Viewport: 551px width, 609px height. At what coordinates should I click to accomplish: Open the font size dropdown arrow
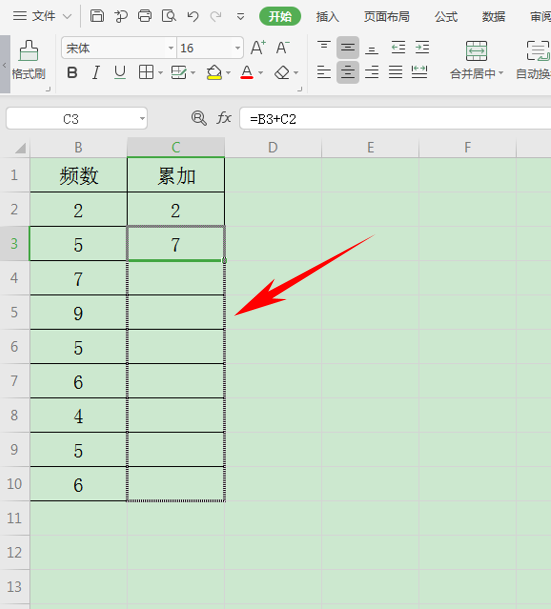pos(238,48)
